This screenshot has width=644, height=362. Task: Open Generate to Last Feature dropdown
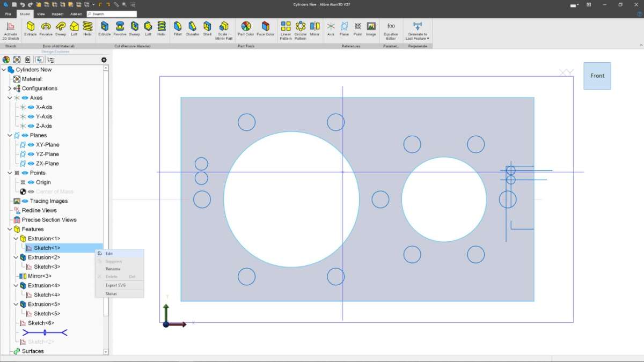(x=418, y=31)
